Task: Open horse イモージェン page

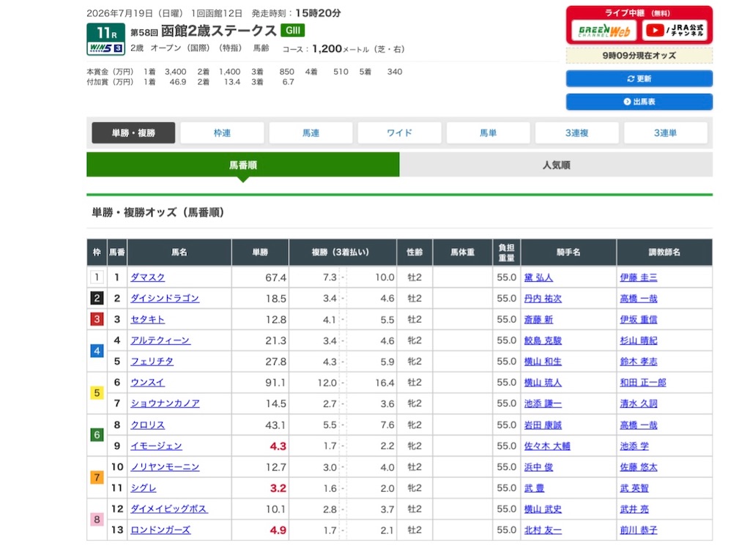Action: [x=157, y=446]
